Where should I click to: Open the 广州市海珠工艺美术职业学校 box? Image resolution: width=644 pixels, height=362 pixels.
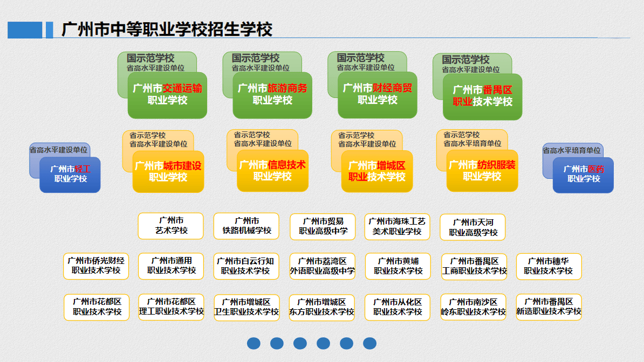(x=397, y=227)
